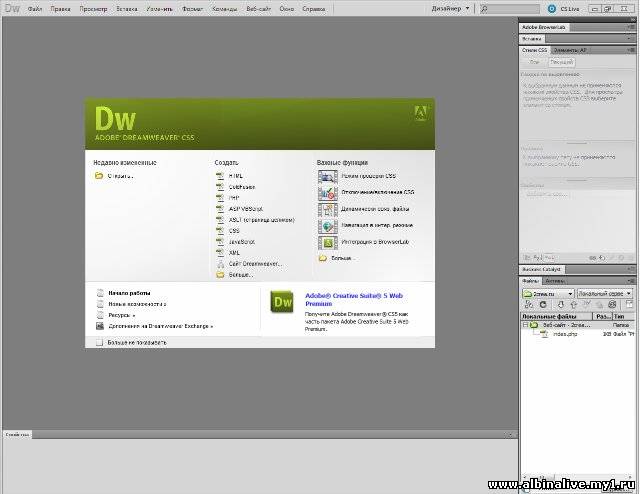Click the Get files down-arrow icon
The height and width of the screenshot is (494, 640).
(x=561, y=305)
